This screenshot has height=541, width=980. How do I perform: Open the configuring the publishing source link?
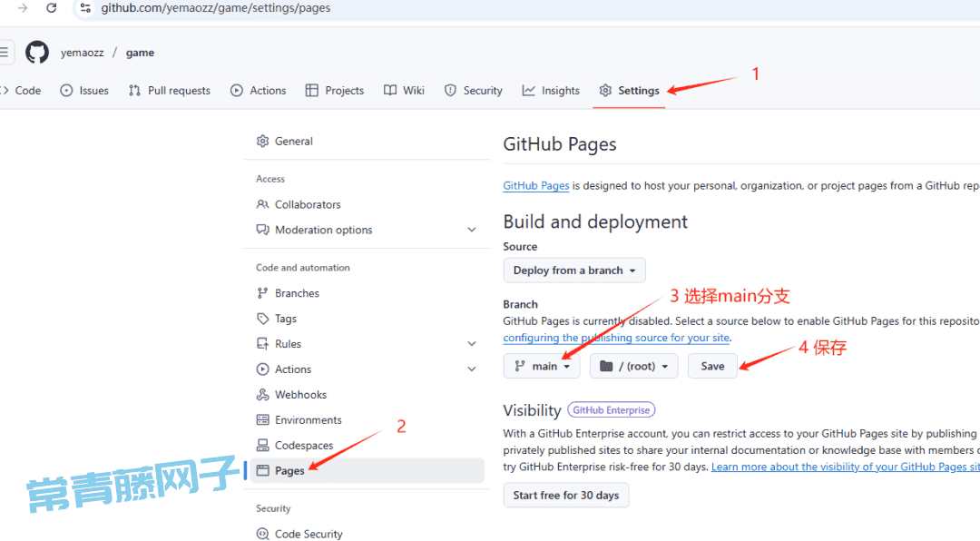[x=616, y=338]
